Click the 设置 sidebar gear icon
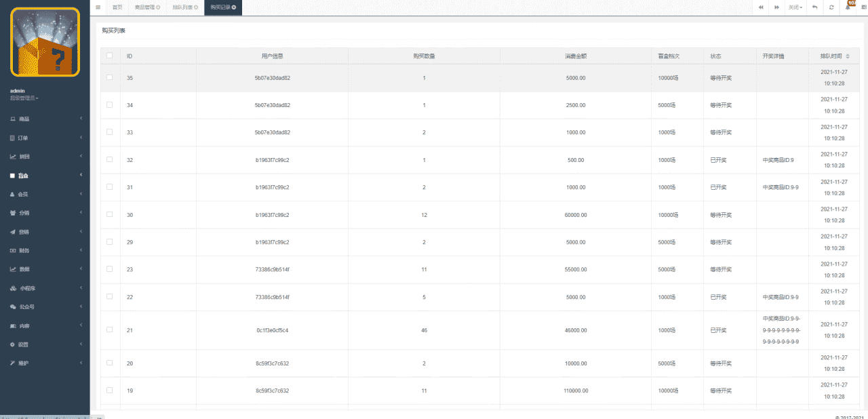The image size is (868, 419). 13,344
